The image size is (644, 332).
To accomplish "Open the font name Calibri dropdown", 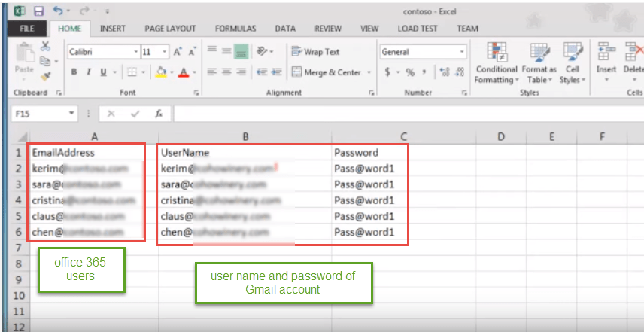I will tap(136, 52).
